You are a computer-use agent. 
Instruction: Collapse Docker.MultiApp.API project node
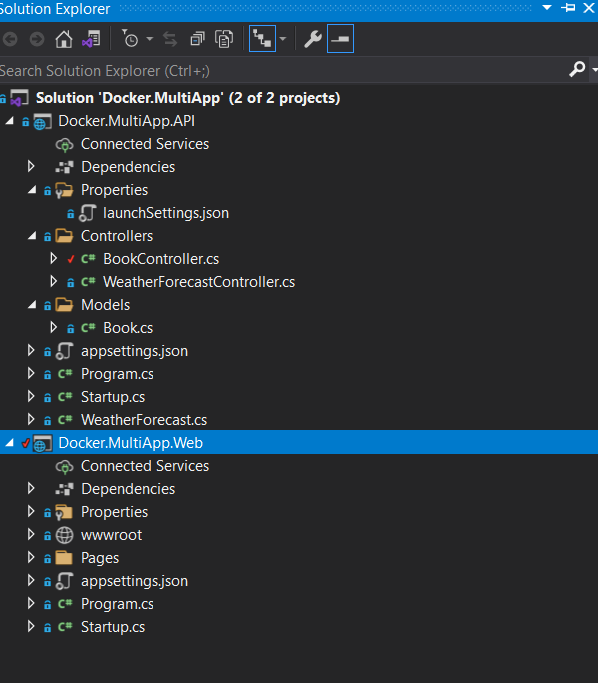(x=10, y=121)
